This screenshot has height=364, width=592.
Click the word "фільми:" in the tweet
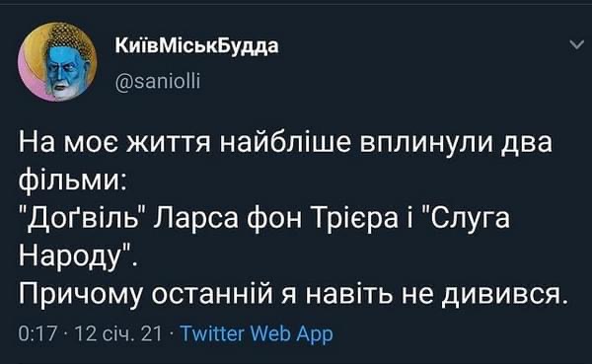pyautogui.click(x=73, y=182)
